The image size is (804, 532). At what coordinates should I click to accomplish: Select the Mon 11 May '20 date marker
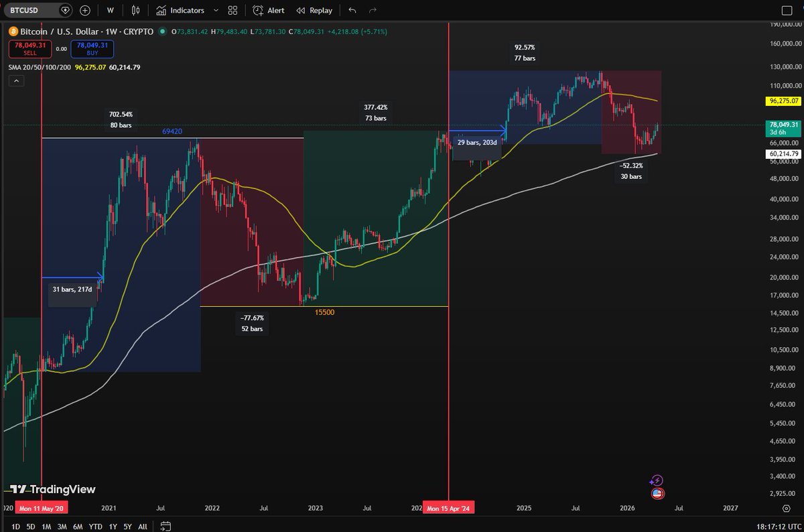(x=42, y=509)
